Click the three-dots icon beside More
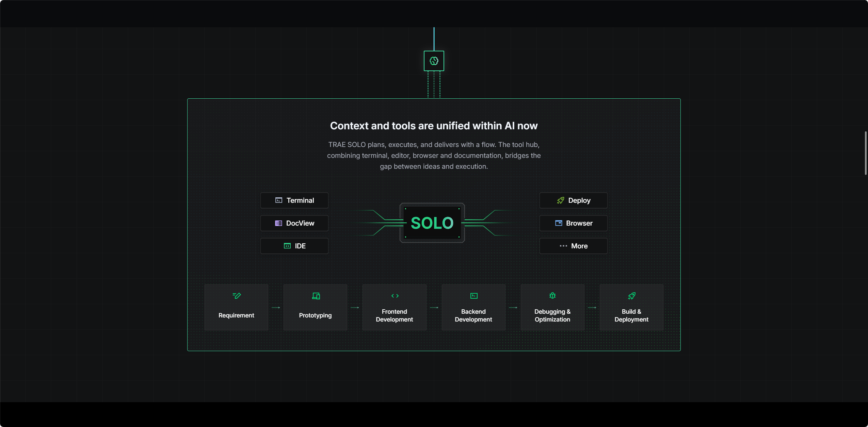 tap(563, 246)
